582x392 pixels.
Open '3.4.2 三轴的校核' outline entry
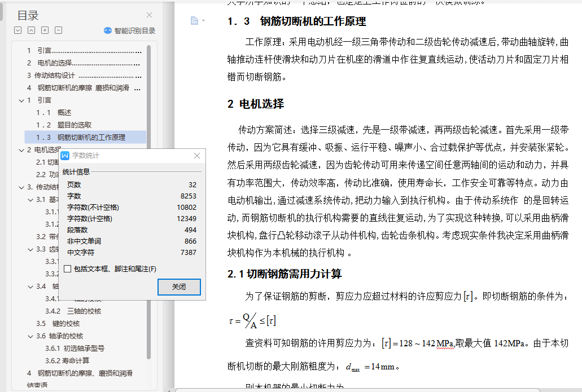pyautogui.click(x=73, y=311)
